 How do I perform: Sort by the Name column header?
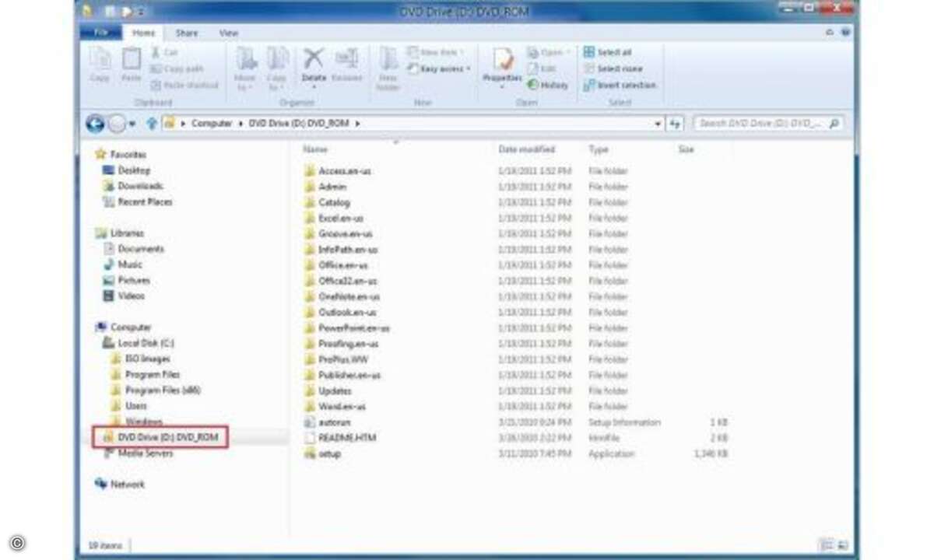point(315,149)
